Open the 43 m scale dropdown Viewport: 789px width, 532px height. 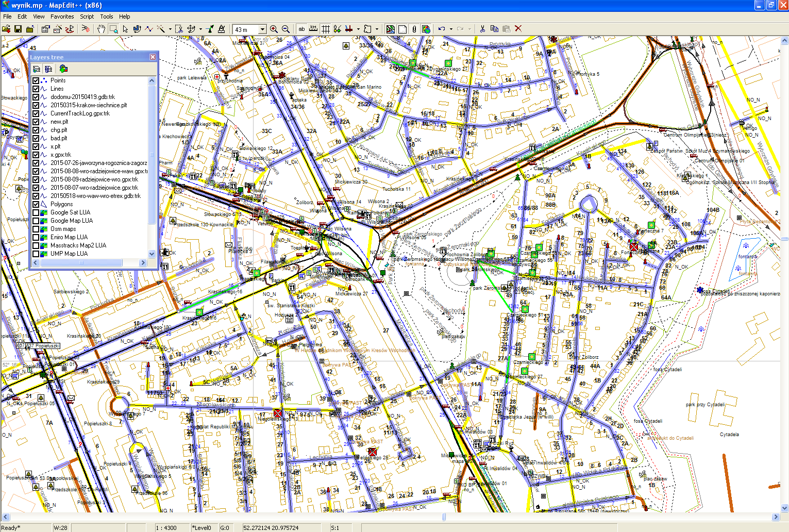point(262,29)
